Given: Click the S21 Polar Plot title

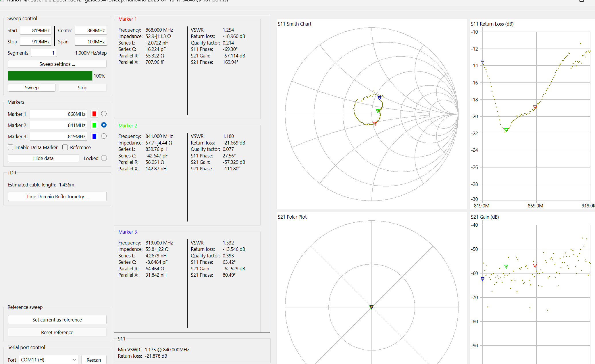Looking at the screenshot, I should (x=292, y=217).
